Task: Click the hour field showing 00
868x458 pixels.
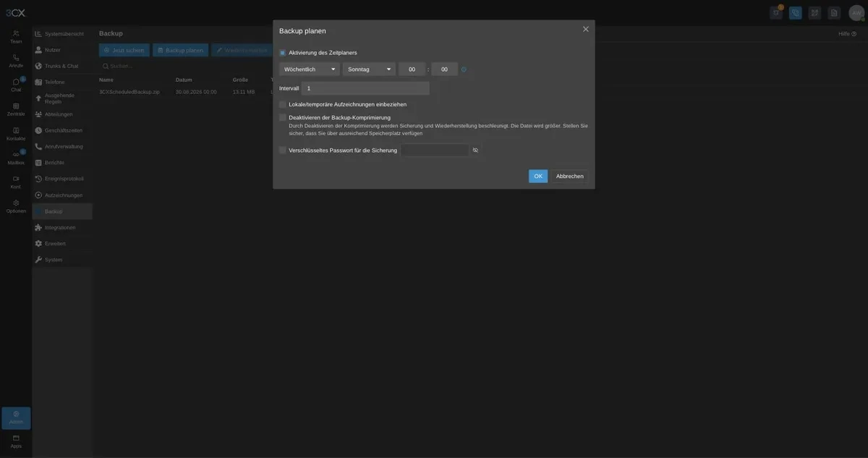Action: tap(412, 69)
